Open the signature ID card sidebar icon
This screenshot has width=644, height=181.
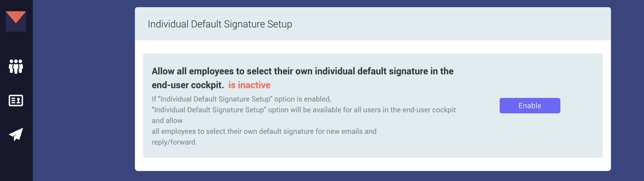click(x=16, y=100)
